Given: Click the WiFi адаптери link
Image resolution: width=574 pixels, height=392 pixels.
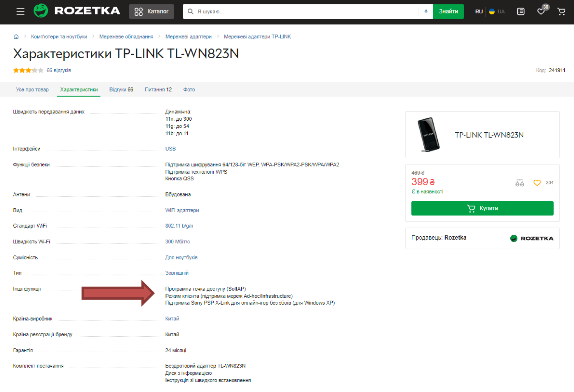Looking at the screenshot, I should pos(182,210).
